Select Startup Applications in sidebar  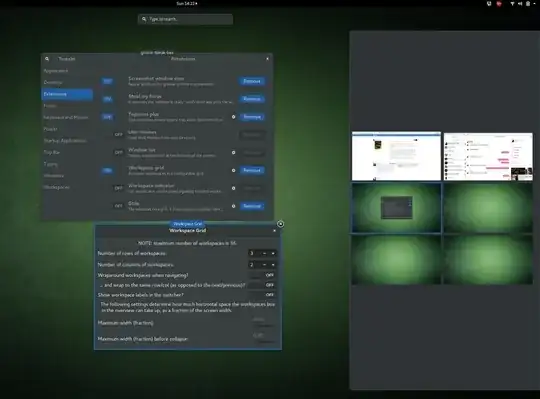pos(67,140)
